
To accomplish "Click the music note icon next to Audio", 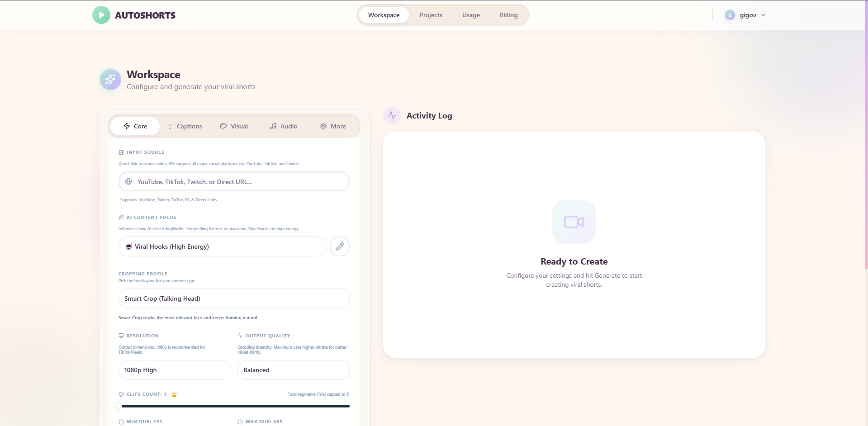I will point(273,126).
